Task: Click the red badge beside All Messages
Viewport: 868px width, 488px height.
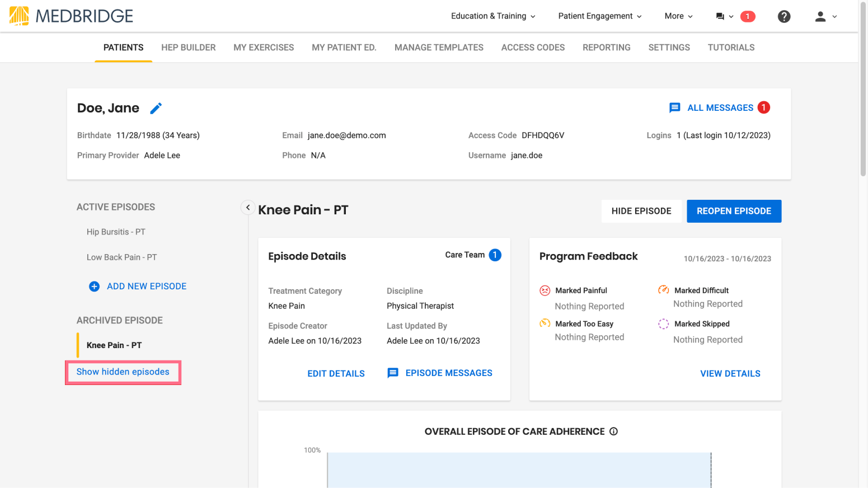Action: [763, 107]
